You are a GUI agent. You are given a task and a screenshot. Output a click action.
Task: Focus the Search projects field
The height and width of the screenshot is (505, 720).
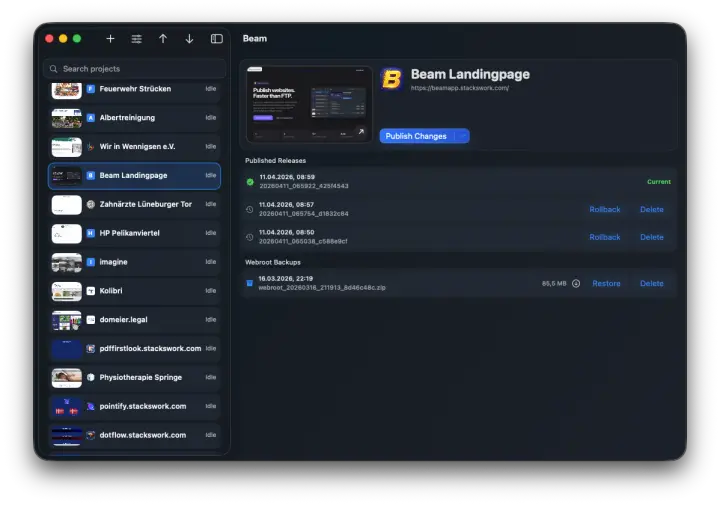pyautogui.click(x=135, y=69)
